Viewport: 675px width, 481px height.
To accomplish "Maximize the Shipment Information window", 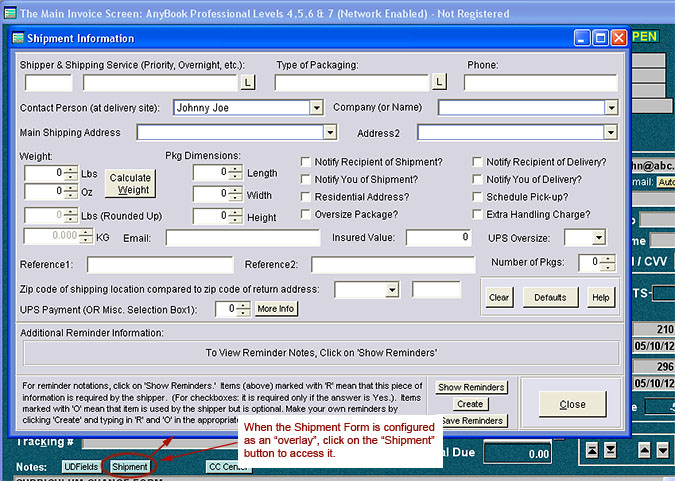I will click(x=600, y=38).
